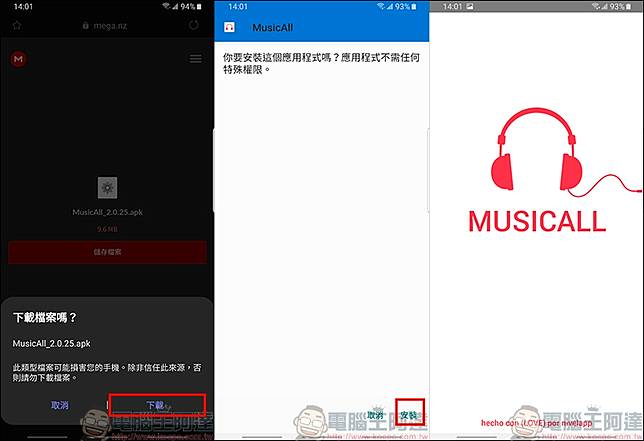Tap MusicAll_2.0.25.apk text in download dialog
This screenshot has height=441, width=644.
point(51,344)
